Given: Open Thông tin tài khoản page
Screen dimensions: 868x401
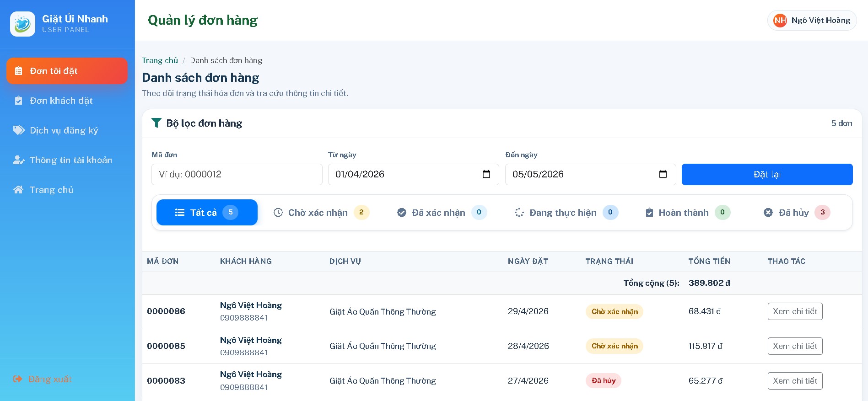Looking at the screenshot, I should (x=67, y=160).
